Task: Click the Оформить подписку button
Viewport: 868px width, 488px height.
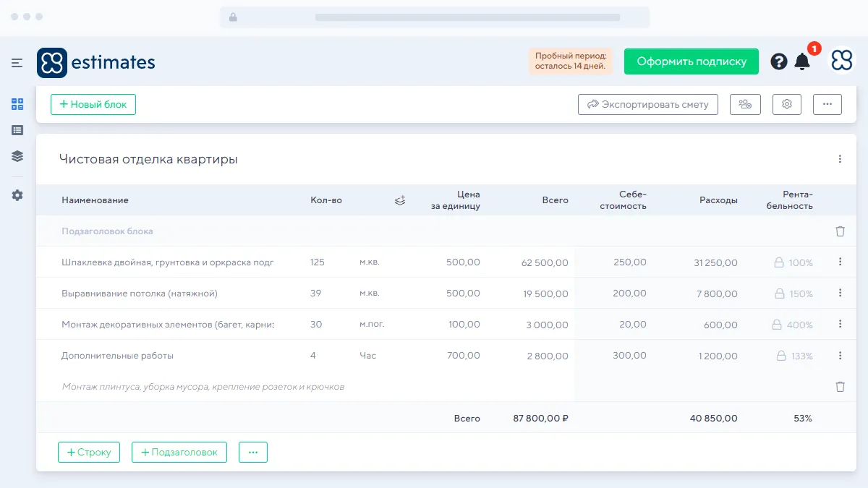Action: [691, 61]
